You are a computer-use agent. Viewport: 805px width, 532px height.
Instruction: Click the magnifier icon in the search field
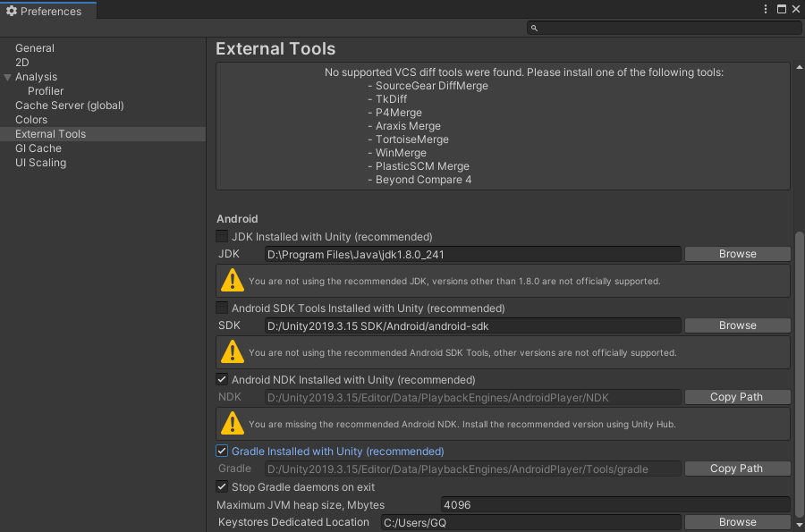point(534,28)
